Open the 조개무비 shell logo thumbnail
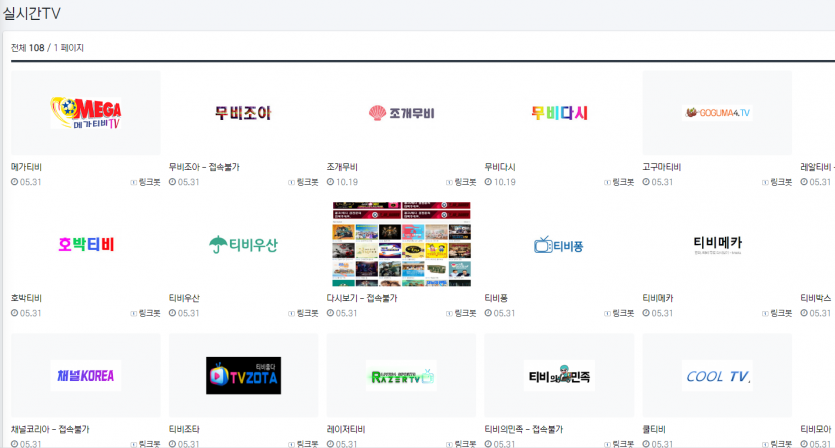Image resolution: width=835 pixels, height=448 pixels. [402, 113]
